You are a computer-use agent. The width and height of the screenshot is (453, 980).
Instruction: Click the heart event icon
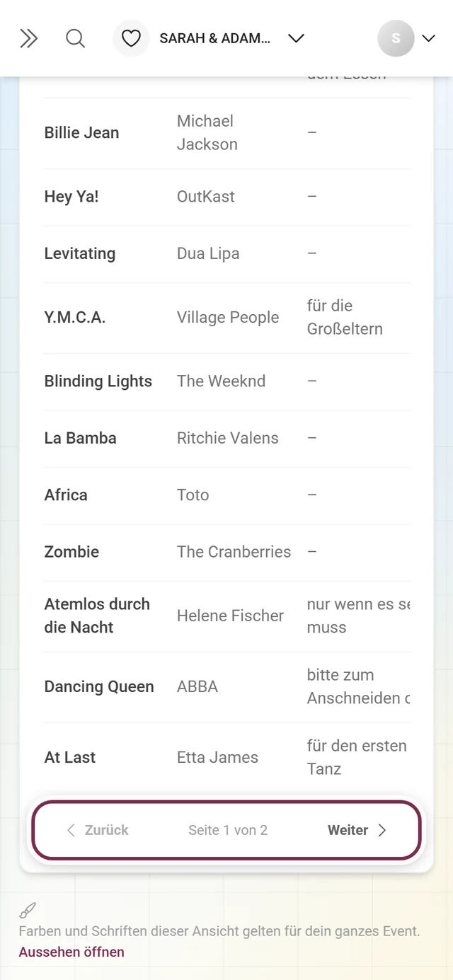point(131,38)
